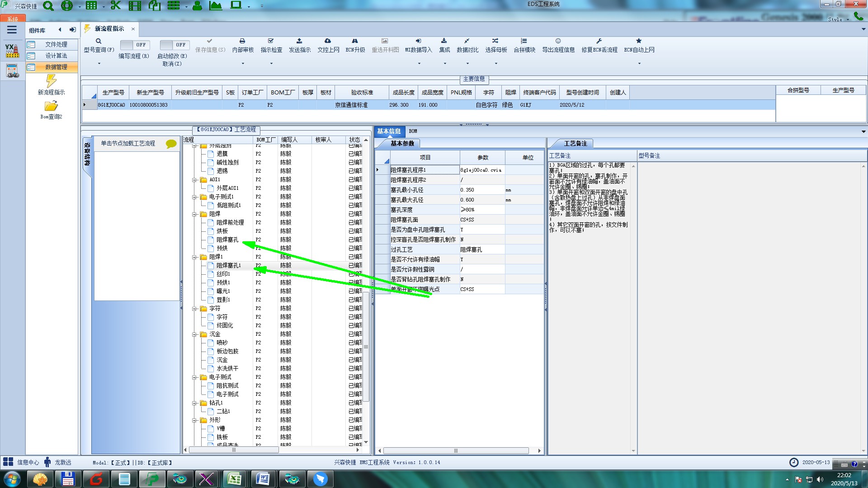This screenshot has width=868, height=488.
Task: Click 文件处理 menu entry
Action: [x=56, y=44]
